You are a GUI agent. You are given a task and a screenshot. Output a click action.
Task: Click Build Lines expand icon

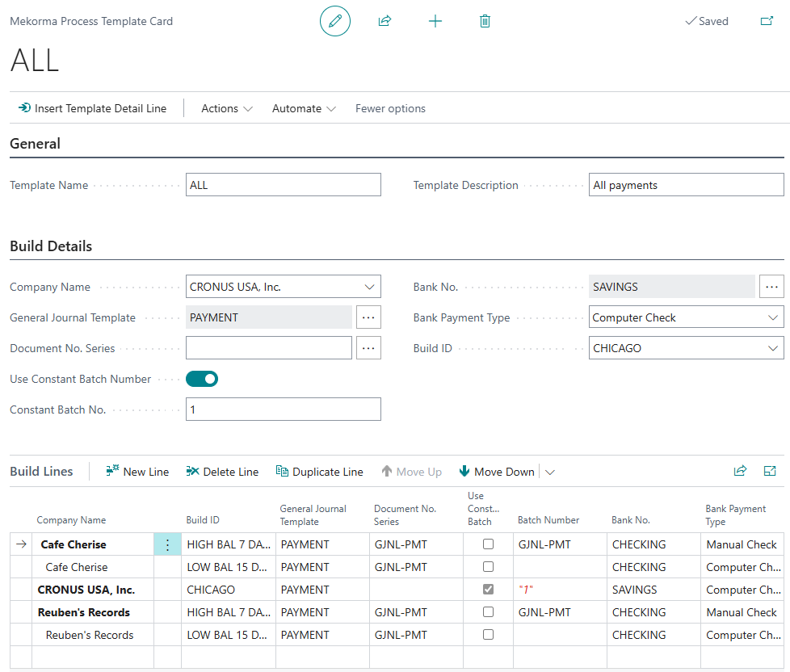click(770, 471)
